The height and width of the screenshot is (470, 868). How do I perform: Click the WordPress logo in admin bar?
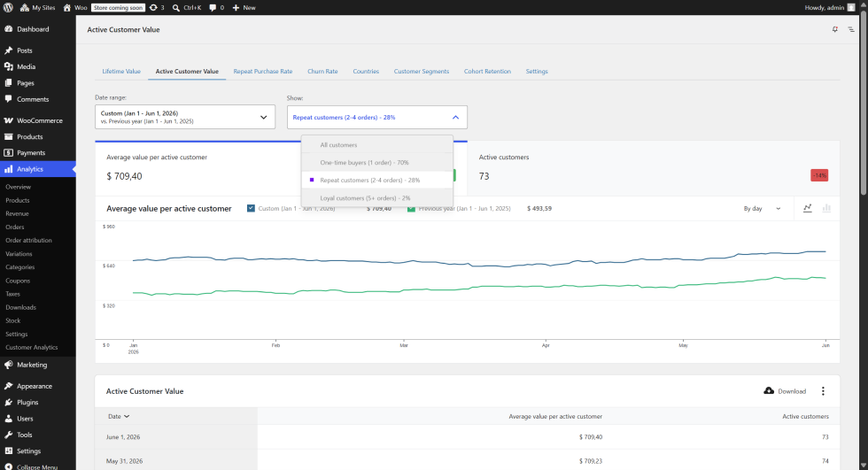(8, 8)
